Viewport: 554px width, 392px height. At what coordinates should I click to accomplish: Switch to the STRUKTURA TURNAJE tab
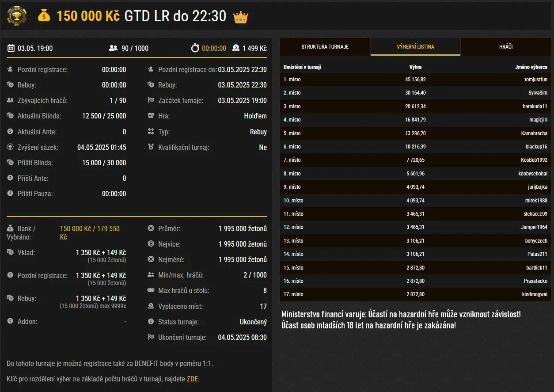tap(325, 46)
